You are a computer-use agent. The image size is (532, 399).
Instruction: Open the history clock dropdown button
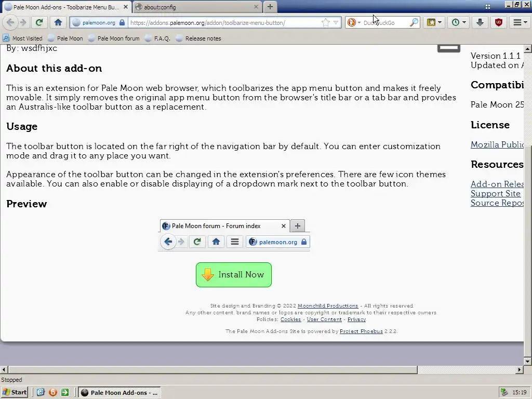(459, 23)
